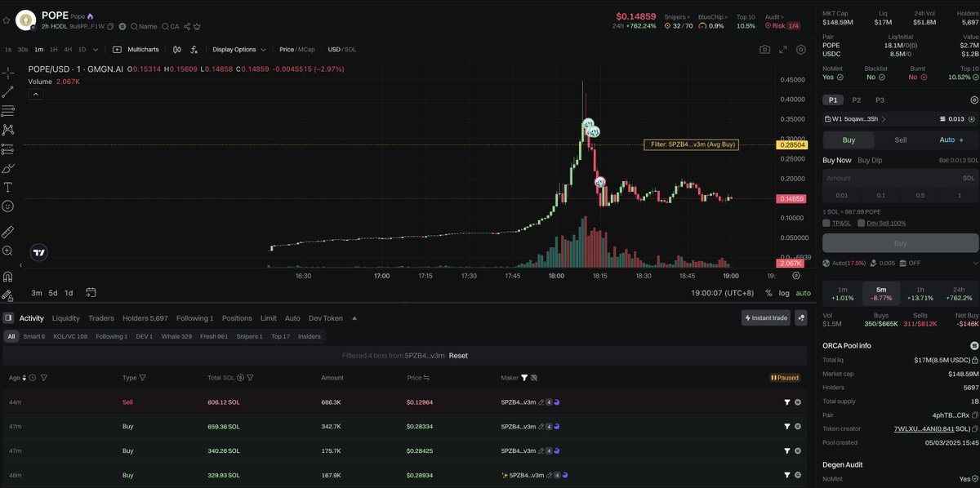Screen dimensions: 980x488
Task: Expand the Snipers details
Action: 677,16
